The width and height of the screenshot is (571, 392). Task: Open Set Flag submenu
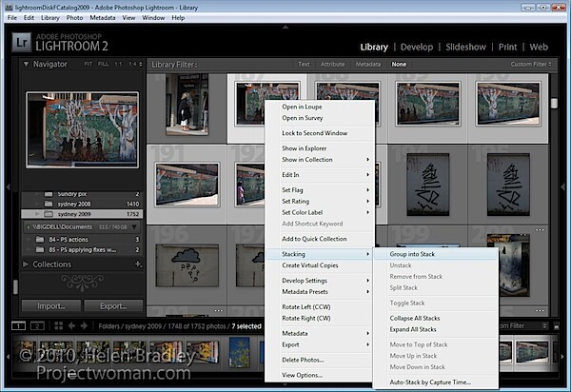(321, 190)
